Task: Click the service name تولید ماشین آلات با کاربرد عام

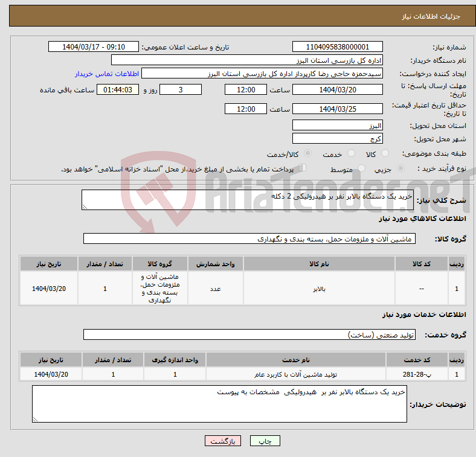Action: click(x=295, y=374)
